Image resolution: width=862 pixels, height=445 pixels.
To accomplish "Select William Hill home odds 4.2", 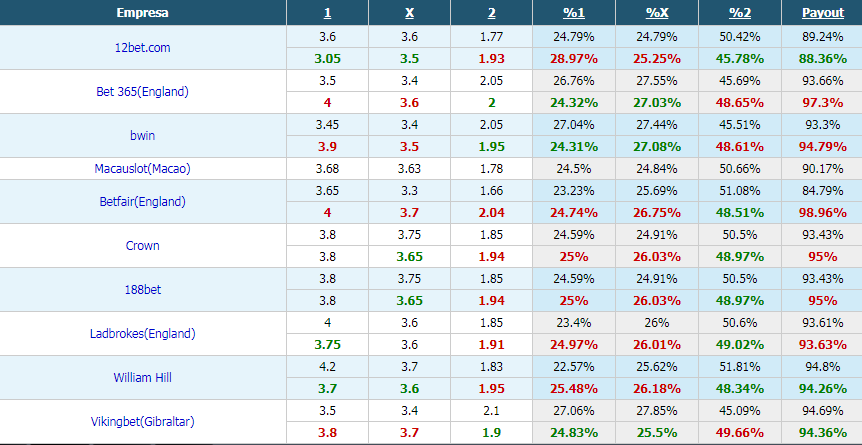I will pyautogui.click(x=327, y=367).
